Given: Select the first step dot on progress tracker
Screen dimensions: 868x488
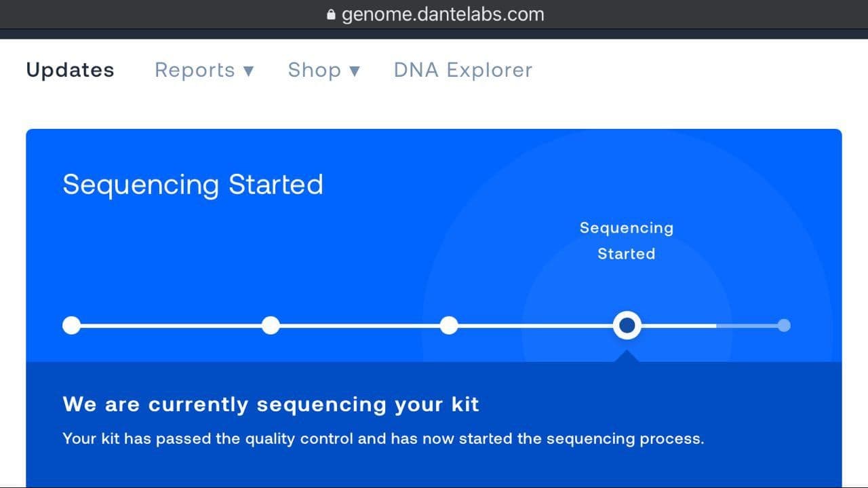Looking at the screenshot, I should [71, 326].
